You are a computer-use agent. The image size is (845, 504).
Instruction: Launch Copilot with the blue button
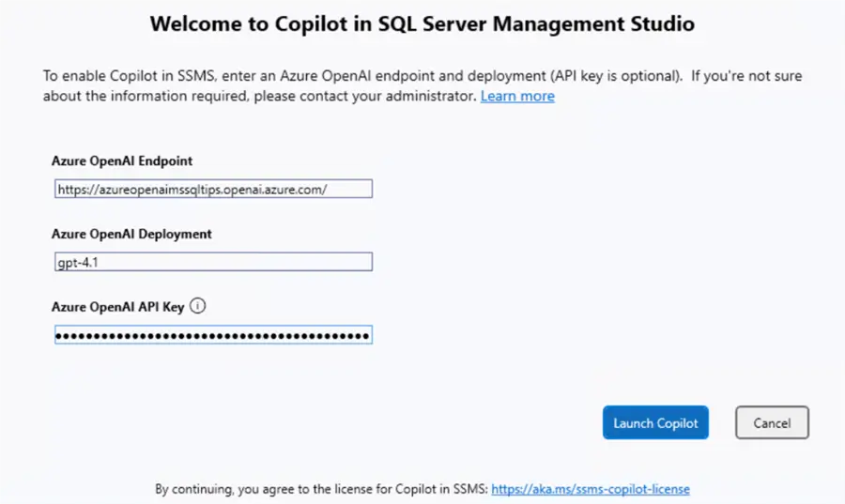pos(655,422)
